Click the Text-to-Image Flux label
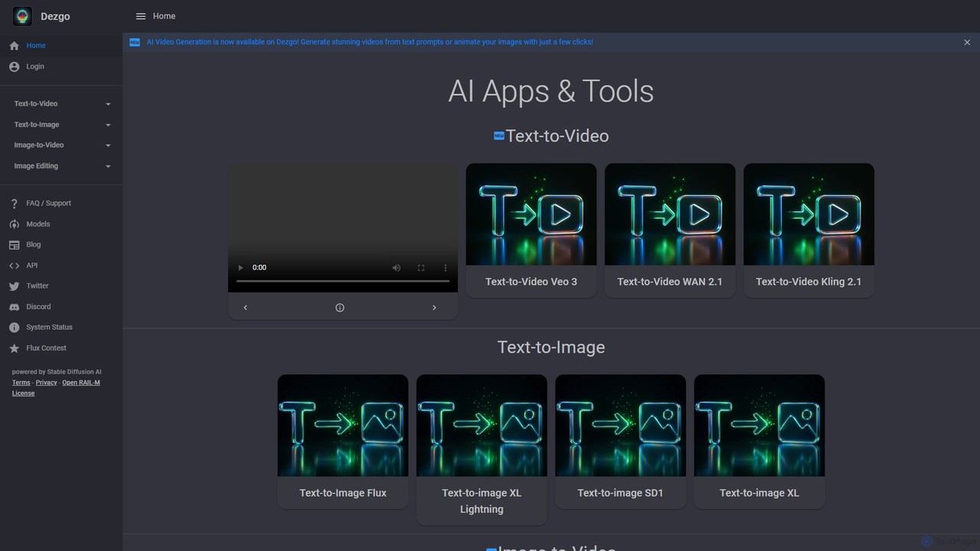The height and width of the screenshot is (551, 980). click(343, 493)
